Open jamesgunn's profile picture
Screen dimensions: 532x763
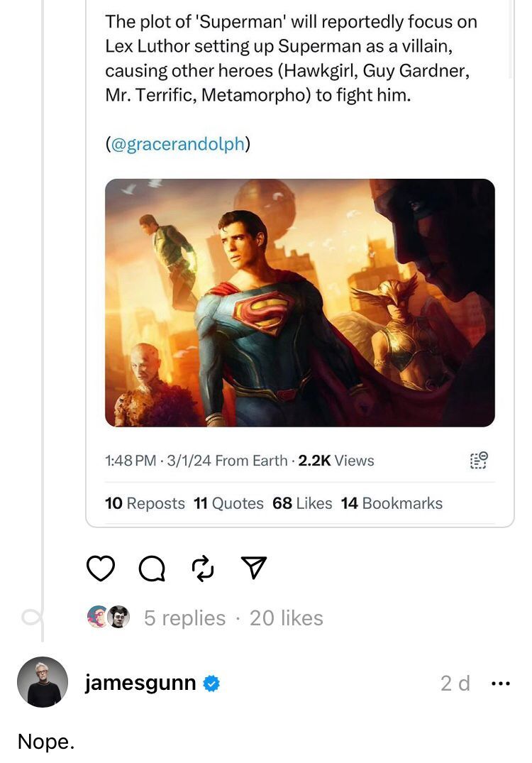pyautogui.click(x=43, y=682)
